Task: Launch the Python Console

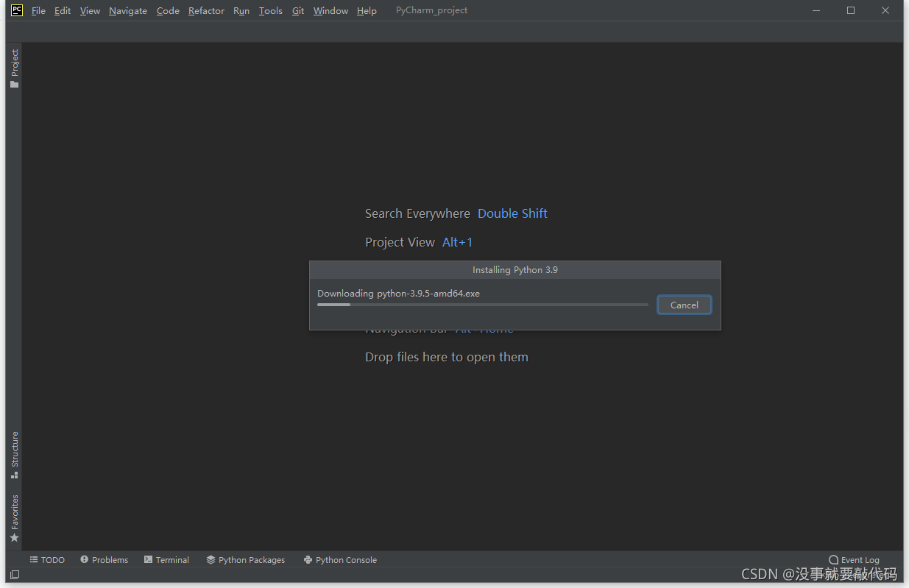Action: coord(340,559)
